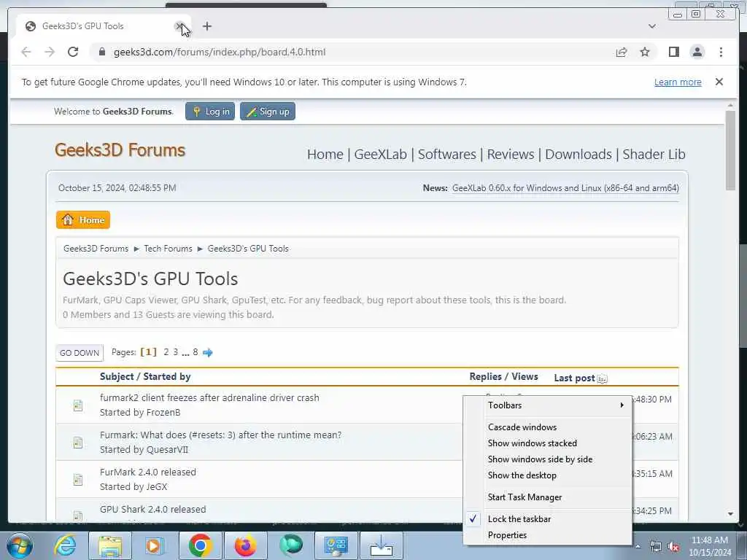Open the taskbar clock showing 11:48 AM
The height and width of the screenshot is (560, 747).
click(x=709, y=545)
